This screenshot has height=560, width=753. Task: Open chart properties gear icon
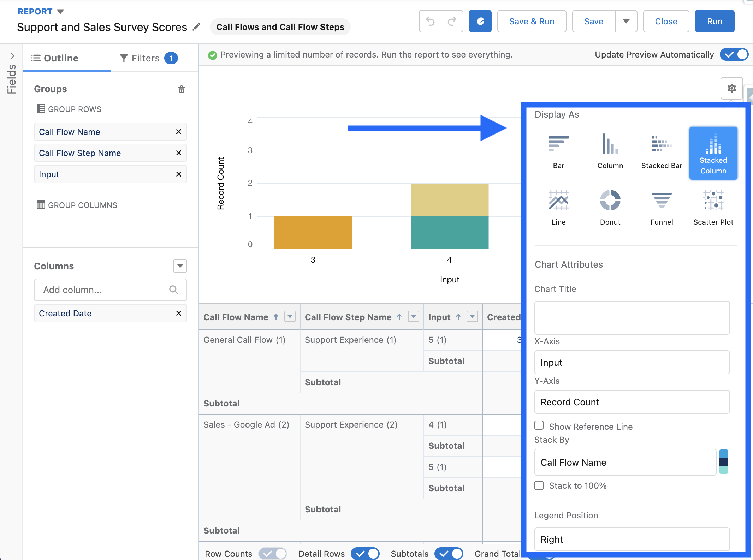click(731, 88)
